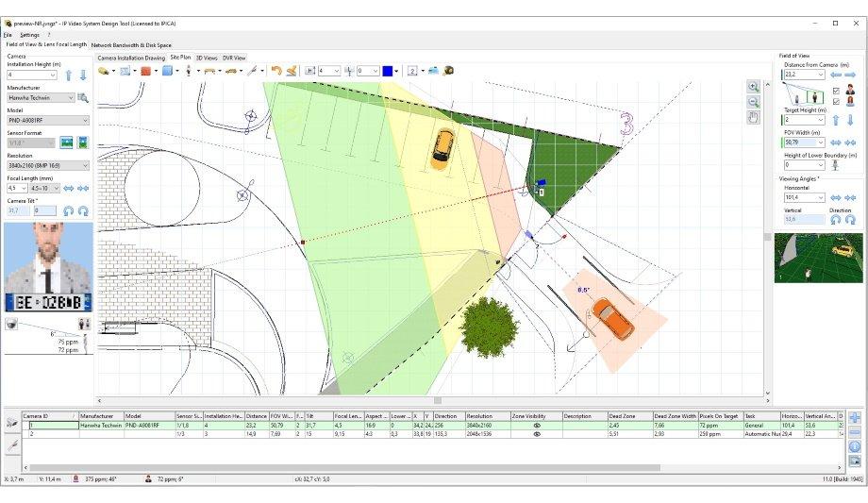Click the table horizontal scrollbar thumb
This screenshot has width=868, height=503.
point(343,467)
